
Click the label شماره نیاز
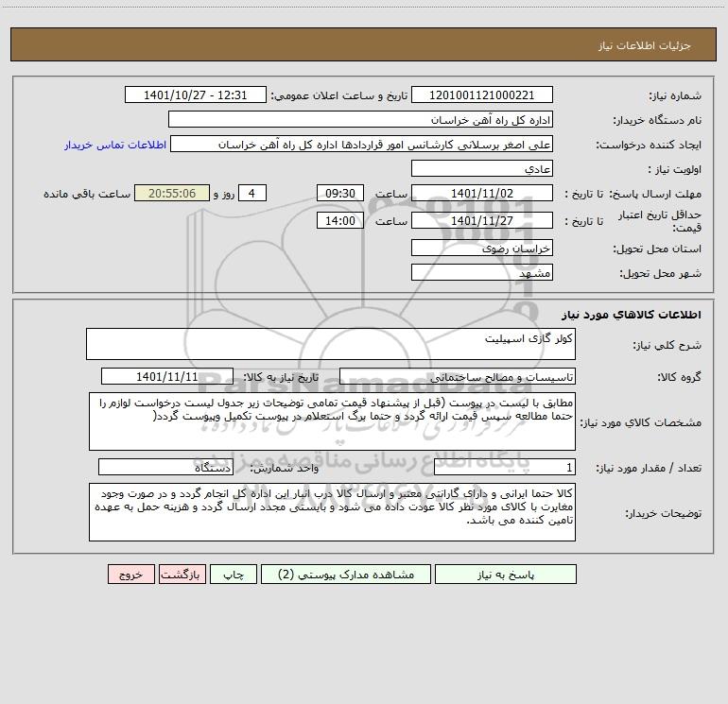coord(675,96)
